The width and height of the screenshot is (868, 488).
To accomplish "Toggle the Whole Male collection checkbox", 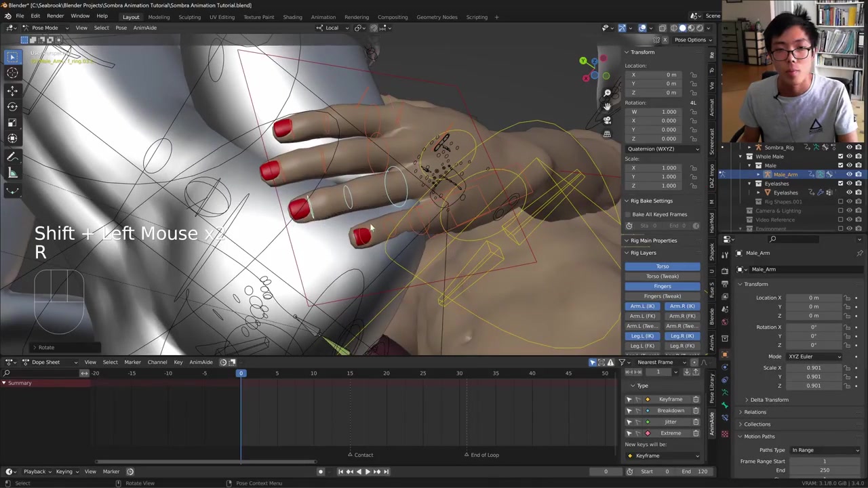I will click(841, 157).
